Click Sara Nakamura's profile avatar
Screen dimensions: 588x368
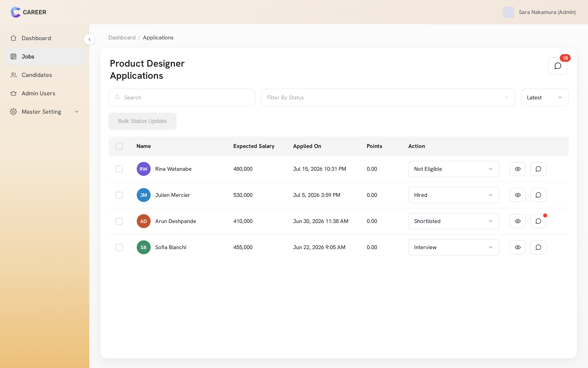(508, 12)
